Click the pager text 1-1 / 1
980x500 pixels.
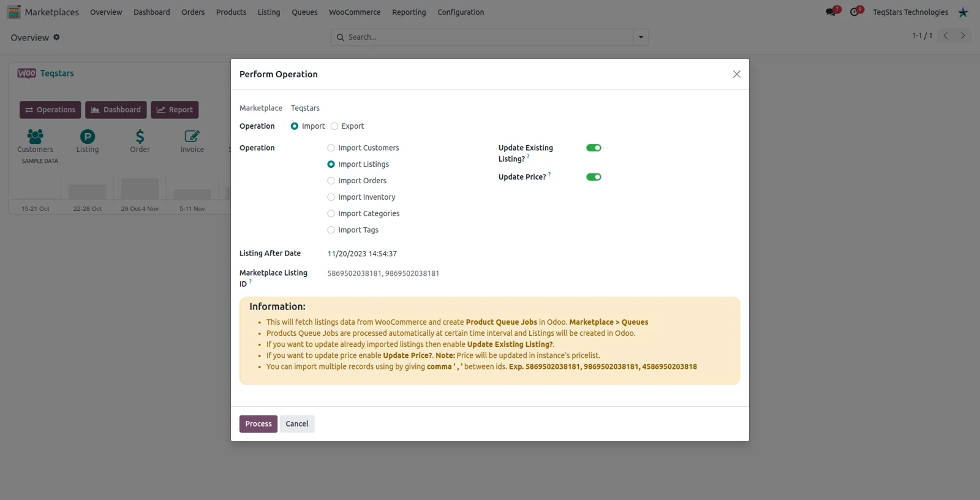click(x=922, y=36)
